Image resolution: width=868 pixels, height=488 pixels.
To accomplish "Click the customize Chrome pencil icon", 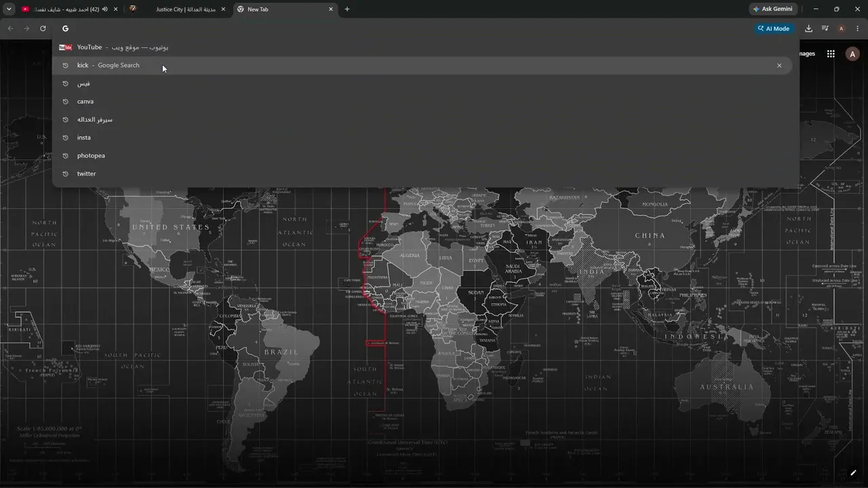I will pyautogui.click(x=853, y=473).
